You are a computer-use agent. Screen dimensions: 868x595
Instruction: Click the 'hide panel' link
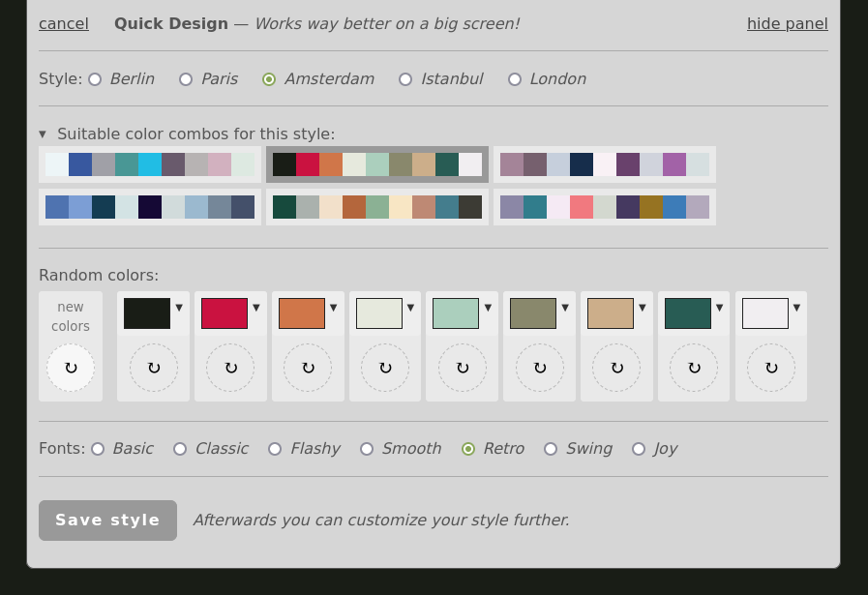point(787,23)
